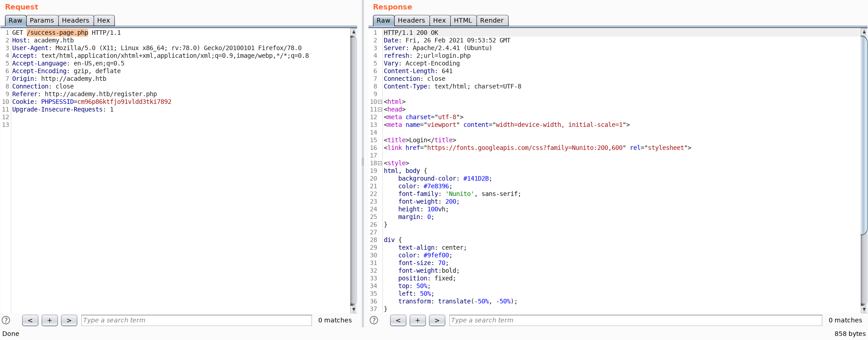
Task: Click the plus button in Response search bar
Action: coord(418,320)
